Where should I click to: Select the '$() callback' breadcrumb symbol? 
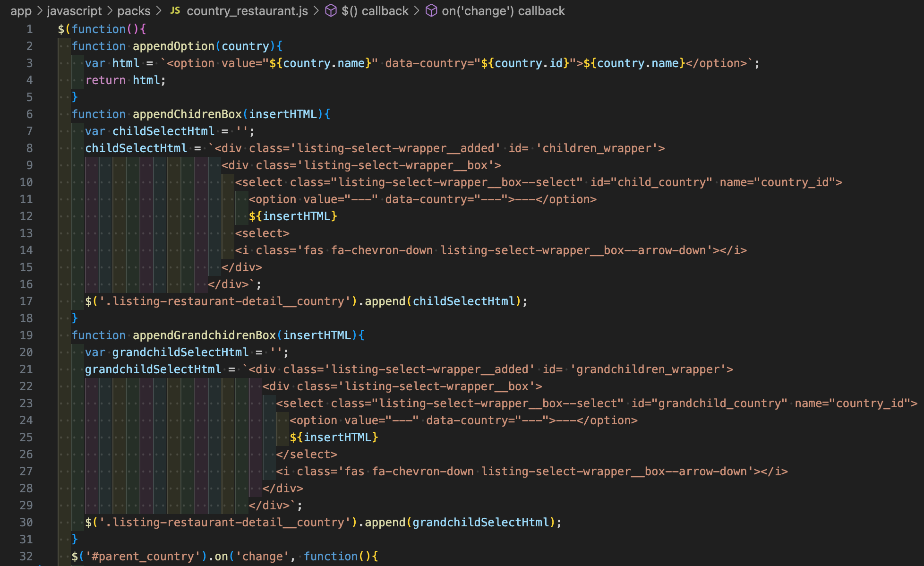tap(375, 11)
